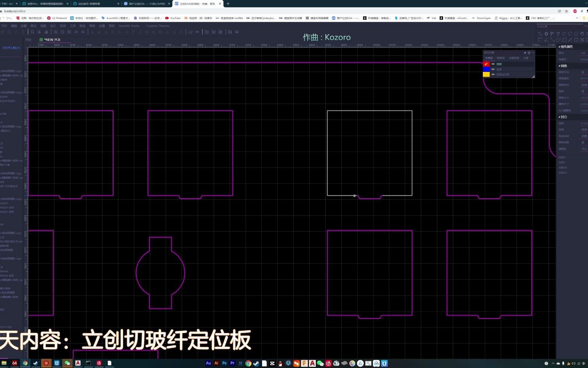Click the blue Bottom layer color swatch
Image resolution: width=588 pixels, height=368 pixels.
pyautogui.click(x=486, y=69)
